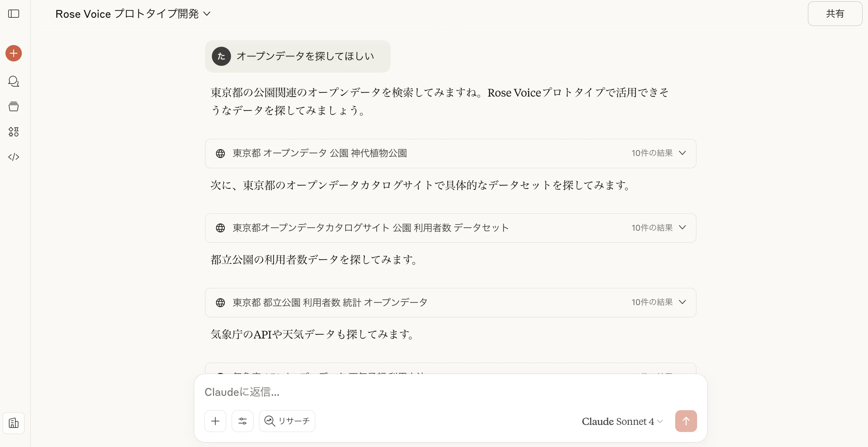The image size is (868, 447).
Task: Open the code icon in sidebar
Action: tap(13, 157)
